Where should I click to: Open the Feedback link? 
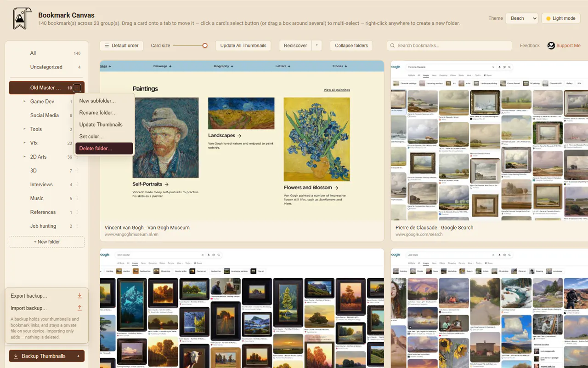pos(530,46)
